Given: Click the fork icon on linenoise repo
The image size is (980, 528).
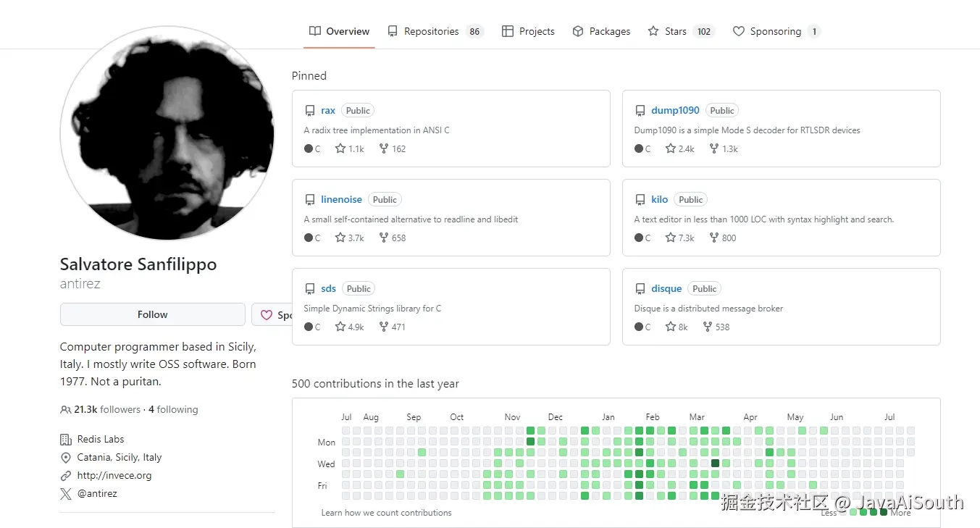Looking at the screenshot, I should [384, 238].
